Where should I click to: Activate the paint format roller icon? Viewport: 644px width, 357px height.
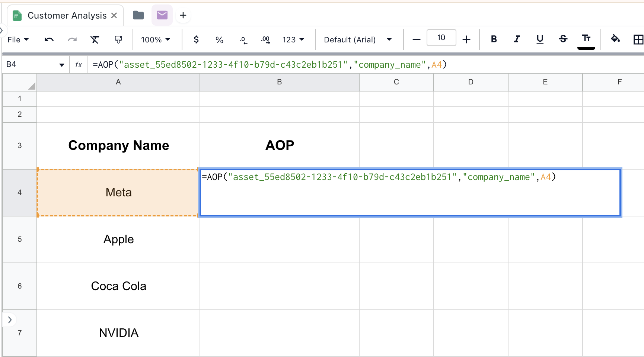pos(118,39)
